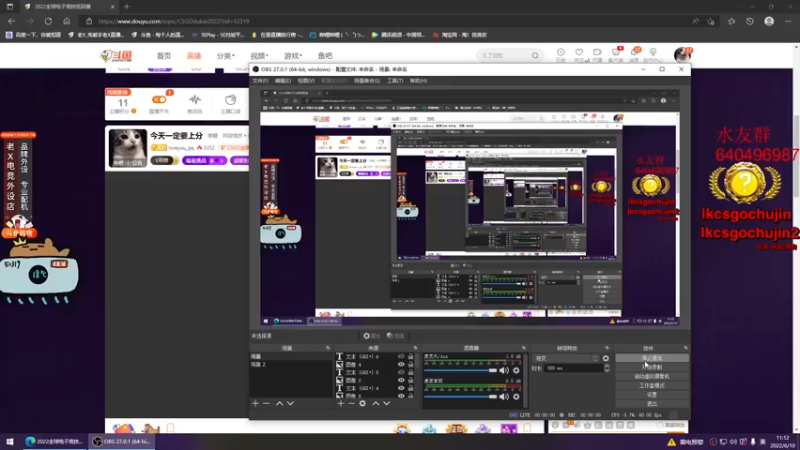Open source properties via the sources gear icon
The image size is (800, 450).
pos(363,403)
